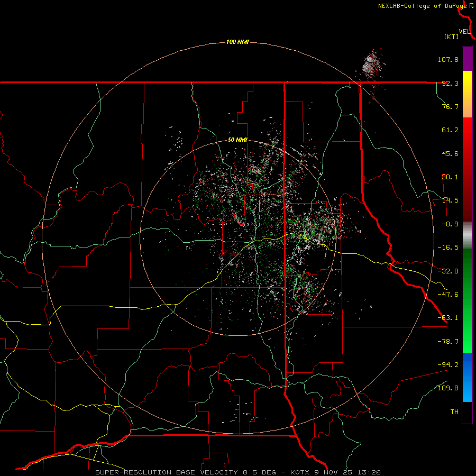476x476 pixels.
Task: Select the 92.3 legend value
Action: tap(450, 83)
